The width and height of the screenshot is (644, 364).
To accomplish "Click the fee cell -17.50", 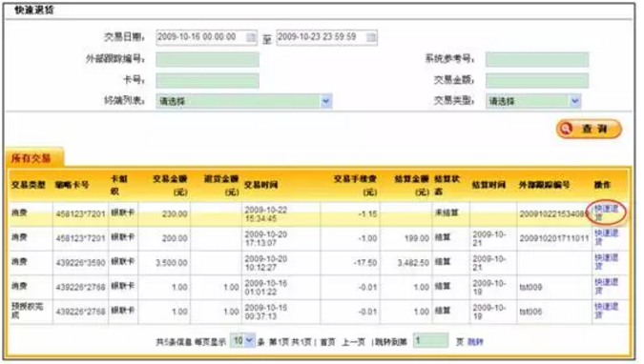I will pos(365,263).
